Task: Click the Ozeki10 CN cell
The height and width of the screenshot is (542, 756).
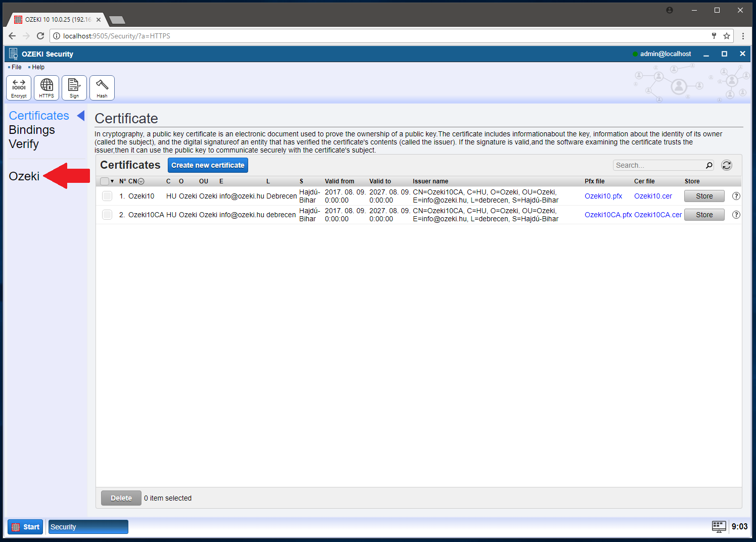Action: coord(141,196)
